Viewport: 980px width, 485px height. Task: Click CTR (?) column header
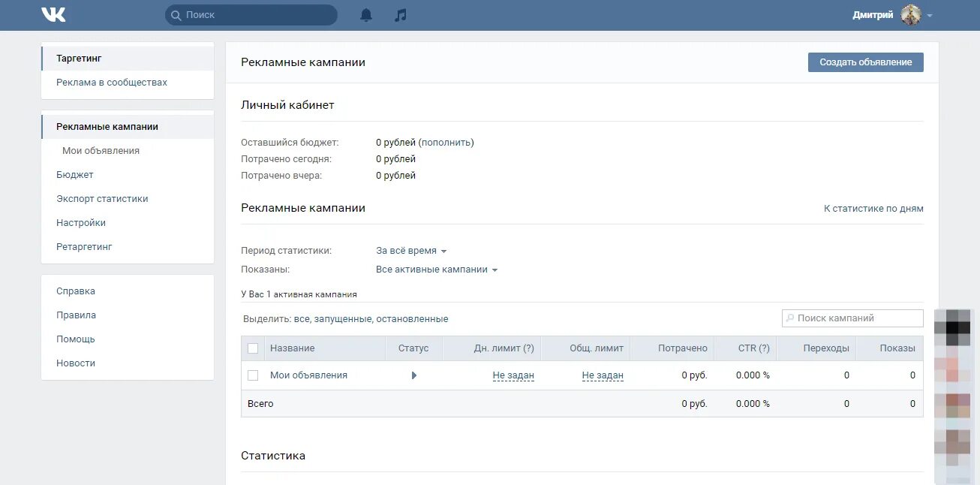(753, 348)
